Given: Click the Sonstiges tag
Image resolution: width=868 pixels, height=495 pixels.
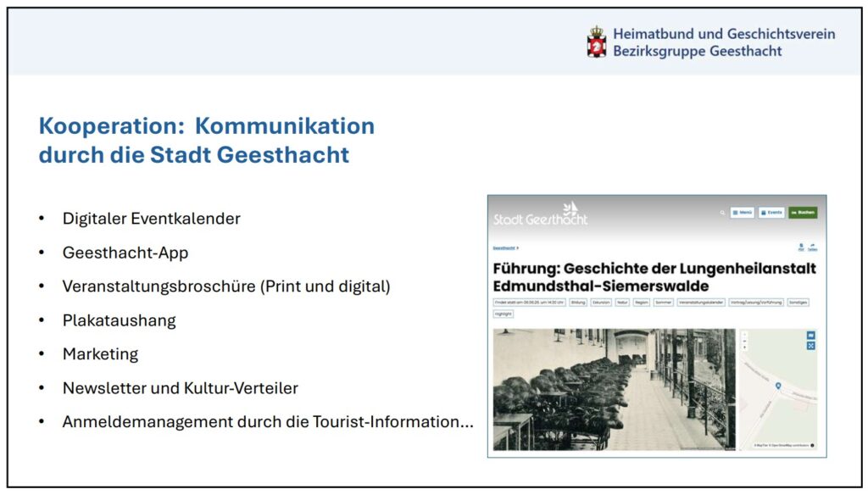Looking at the screenshot, I should pyautogui.click(x=798, y=303).
